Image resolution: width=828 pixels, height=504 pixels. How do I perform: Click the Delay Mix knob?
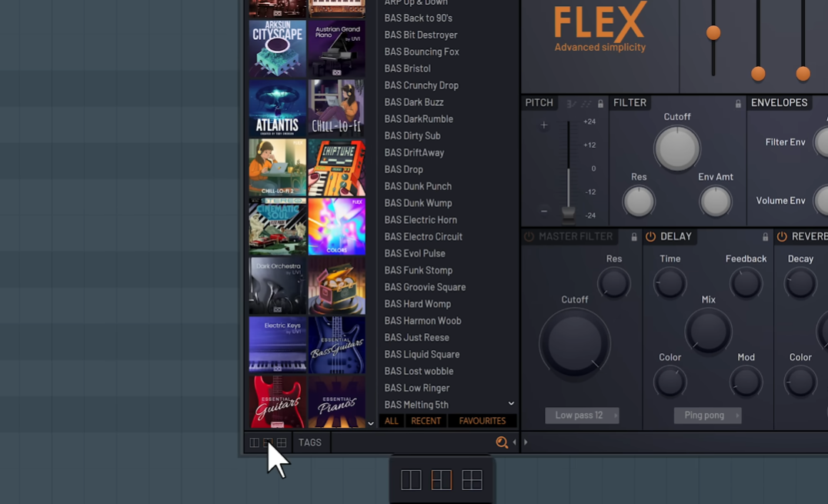pos(708,331)
